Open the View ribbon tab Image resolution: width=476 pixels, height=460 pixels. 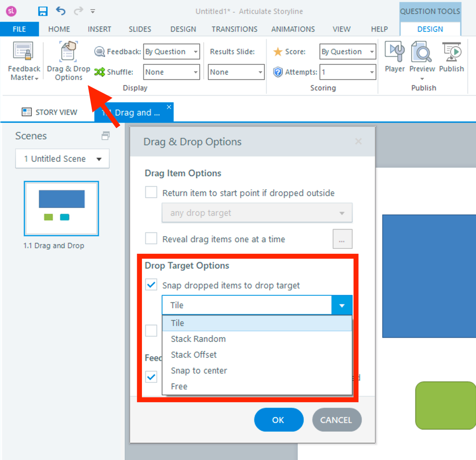click(x=342, y=29)
